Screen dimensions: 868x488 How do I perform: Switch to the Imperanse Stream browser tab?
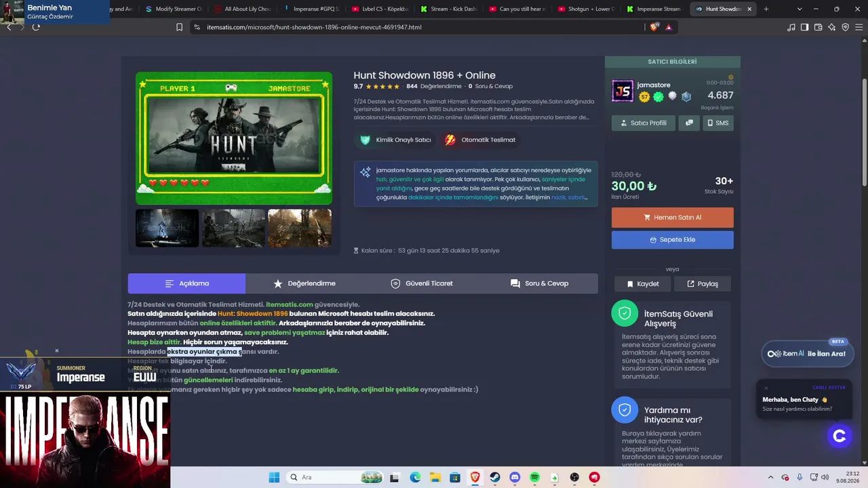pyautogui.click(x=654, y=9)
